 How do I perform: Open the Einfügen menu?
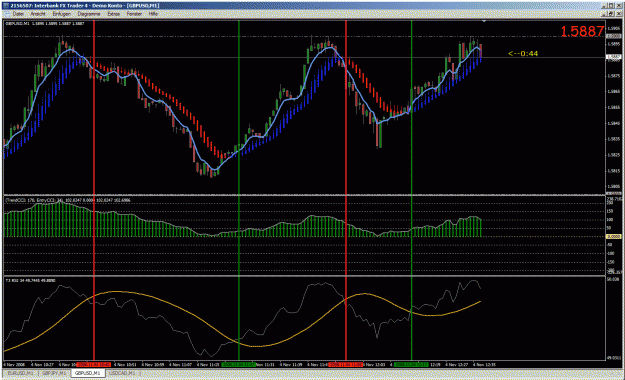pos(61,14)
